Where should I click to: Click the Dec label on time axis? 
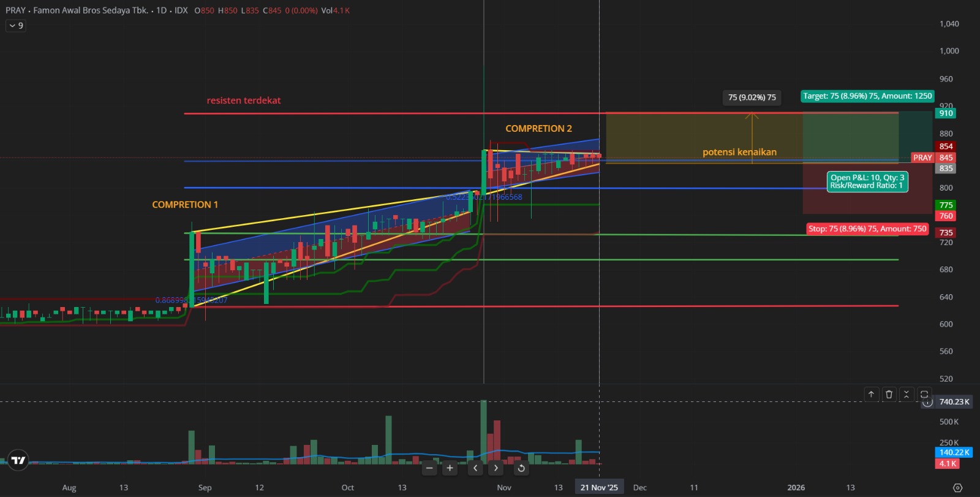pyautogui.click(x=639, y=488)
